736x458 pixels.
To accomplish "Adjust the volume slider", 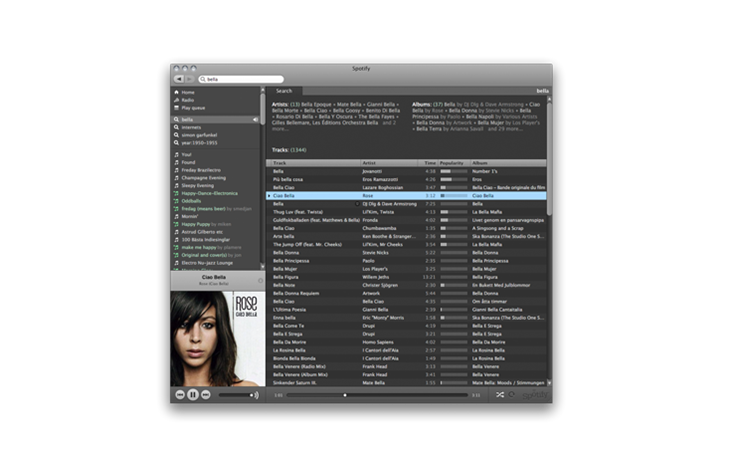I will click(235, 395).
